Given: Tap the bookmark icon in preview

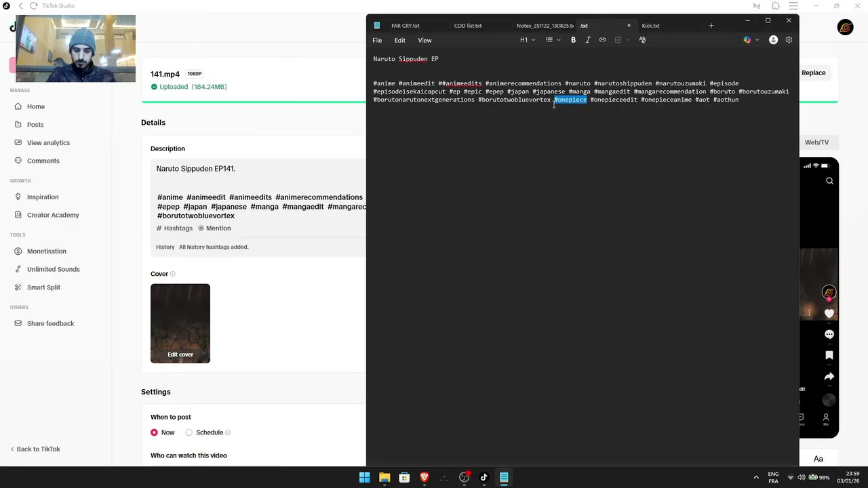Looking at the screenshot, I should [829, 355].
